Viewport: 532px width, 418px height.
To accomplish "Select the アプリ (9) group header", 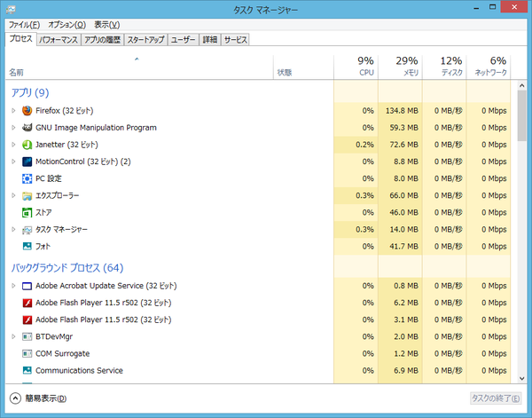I will pyautogui.click(x=30, y=92).
